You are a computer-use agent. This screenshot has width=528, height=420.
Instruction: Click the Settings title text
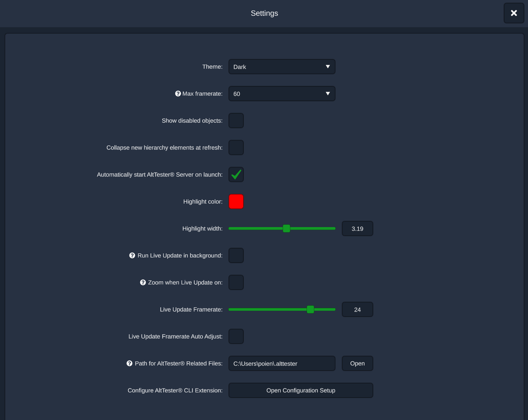click(264, 13)
